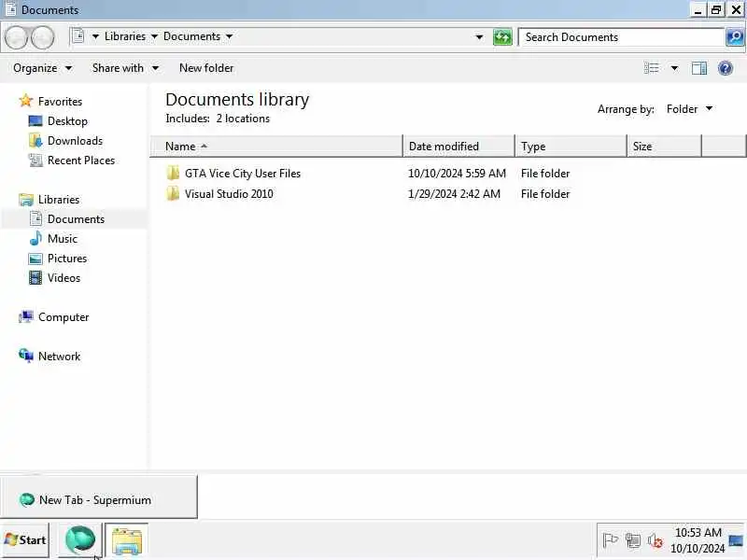
Task: Click the Windows Explorer taskbar icon
Action: 126,540
